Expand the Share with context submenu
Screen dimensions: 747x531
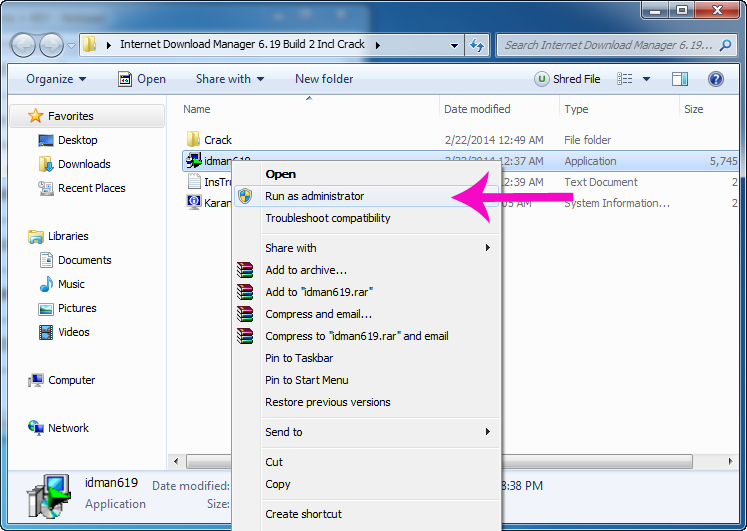point(366,248)
